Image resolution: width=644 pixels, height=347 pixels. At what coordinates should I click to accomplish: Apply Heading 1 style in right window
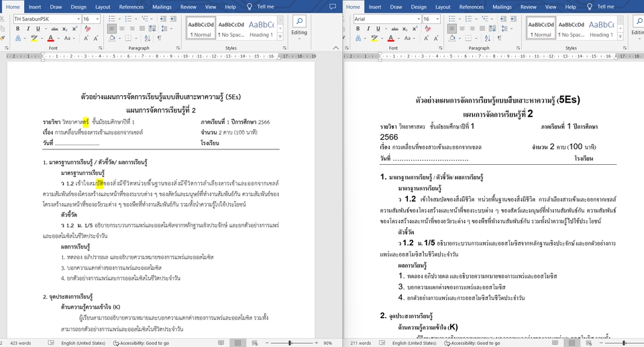click(601, 28)
